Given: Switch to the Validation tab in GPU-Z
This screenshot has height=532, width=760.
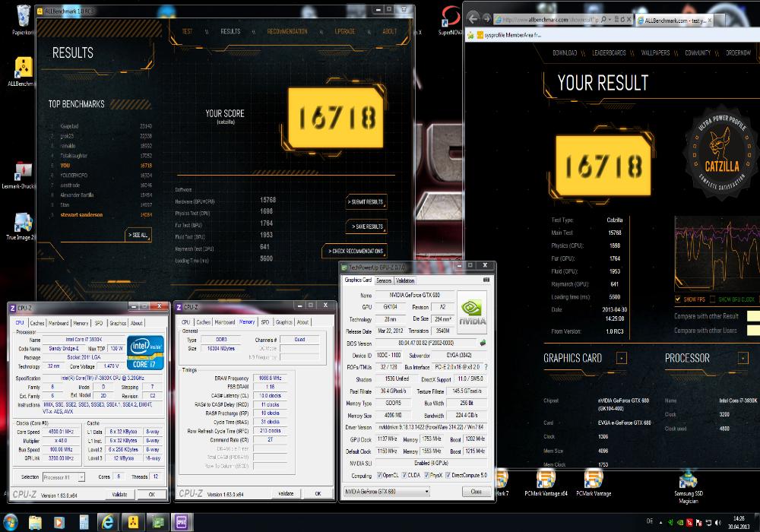Looking at the screenshot, I should tap(405, 280).
